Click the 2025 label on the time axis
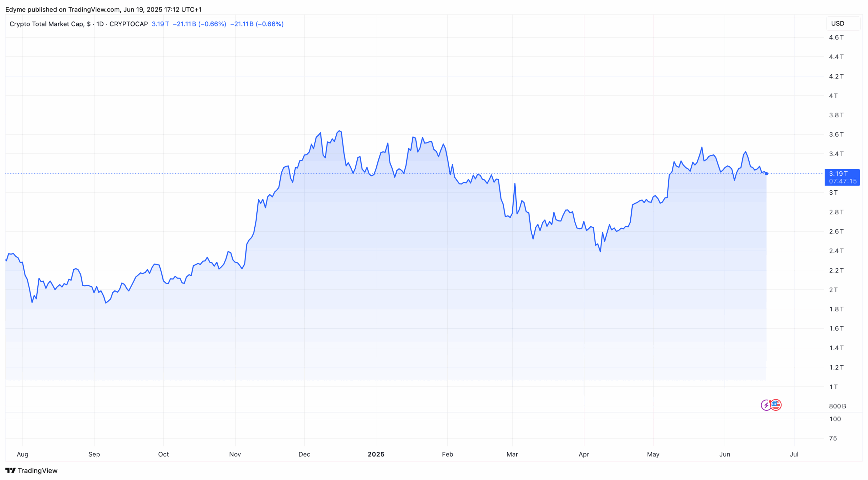This screenshot has width=868, height=480. click(x=376, y=454)
